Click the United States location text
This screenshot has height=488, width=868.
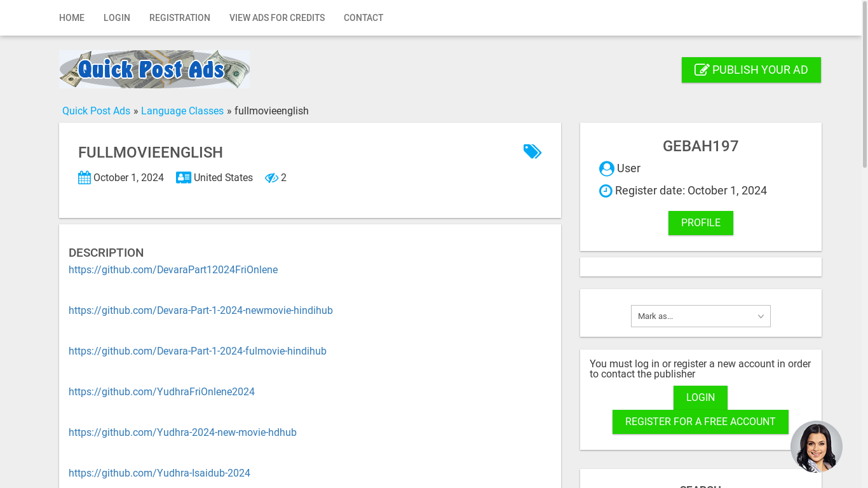coord(223,178)
